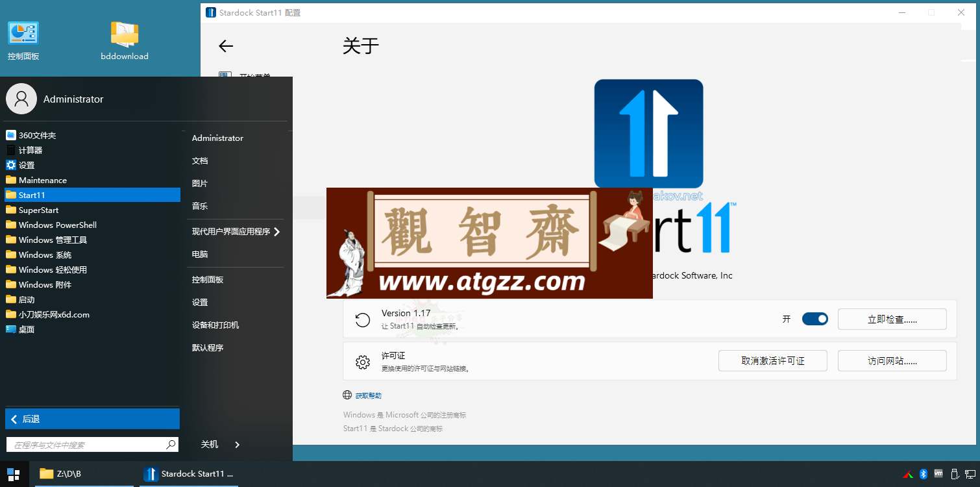Open the Windows Start button
The image size is (980, 487).
[13, 474]
